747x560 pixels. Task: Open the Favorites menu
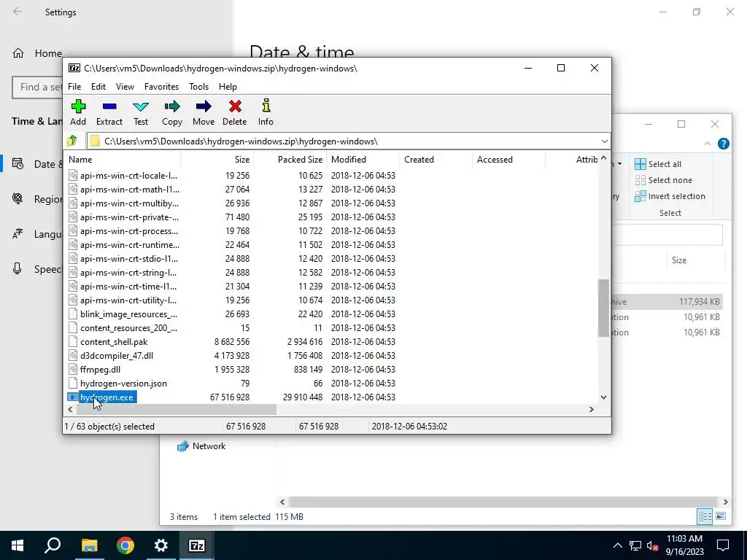[161, 87]
